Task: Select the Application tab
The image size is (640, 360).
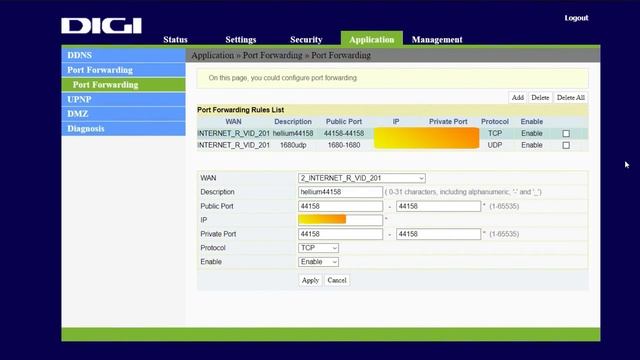Action: pyautogui.click(x=371, y=39)
